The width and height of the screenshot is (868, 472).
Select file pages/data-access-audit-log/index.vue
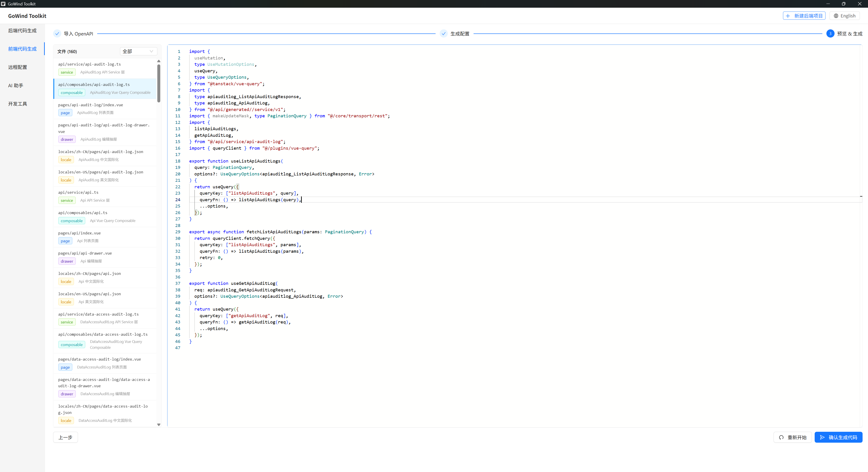click(105, 363)
